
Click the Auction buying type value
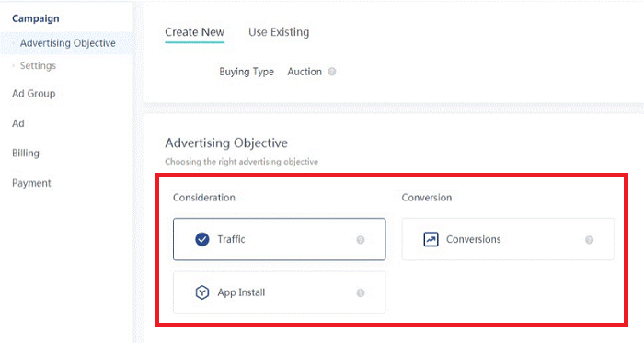point(305,72)
